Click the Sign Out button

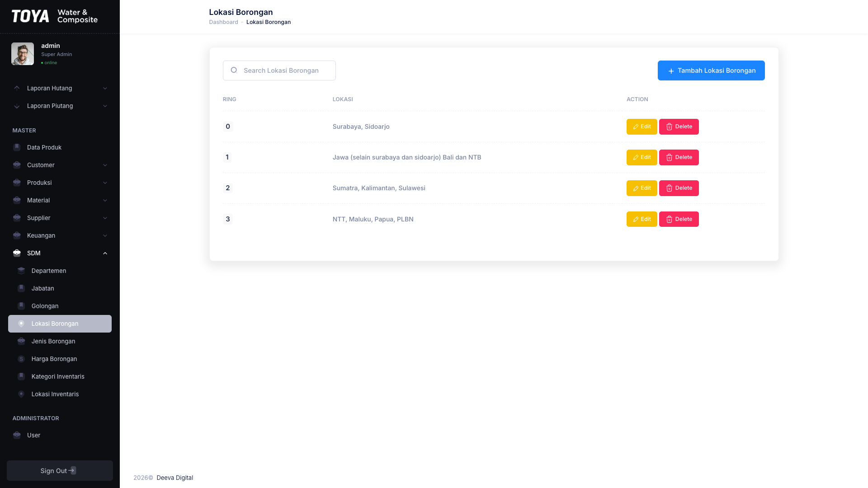(x=60, y=470)
